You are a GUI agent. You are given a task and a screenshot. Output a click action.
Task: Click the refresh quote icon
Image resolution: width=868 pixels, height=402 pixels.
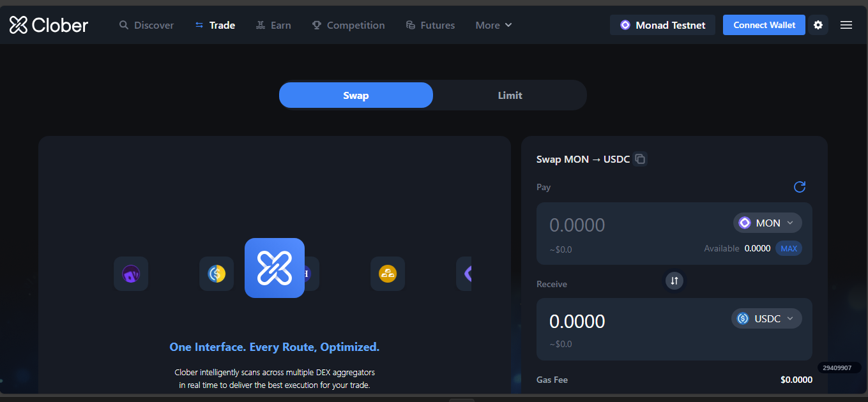[799, 187]
